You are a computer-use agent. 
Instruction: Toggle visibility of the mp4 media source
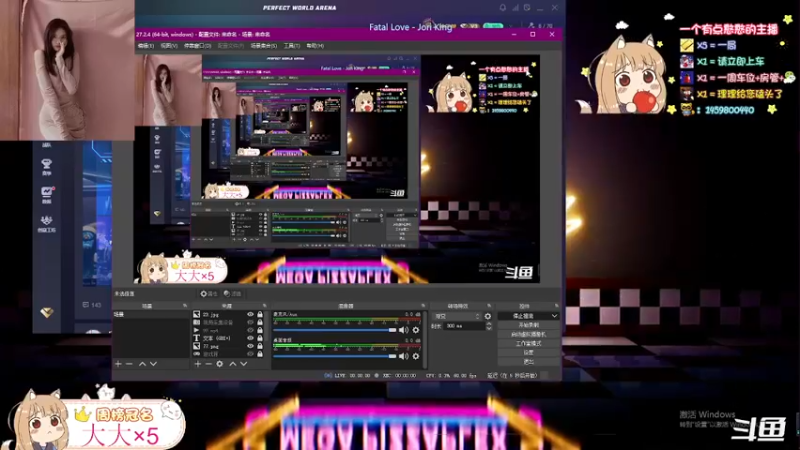click(251, 330)
